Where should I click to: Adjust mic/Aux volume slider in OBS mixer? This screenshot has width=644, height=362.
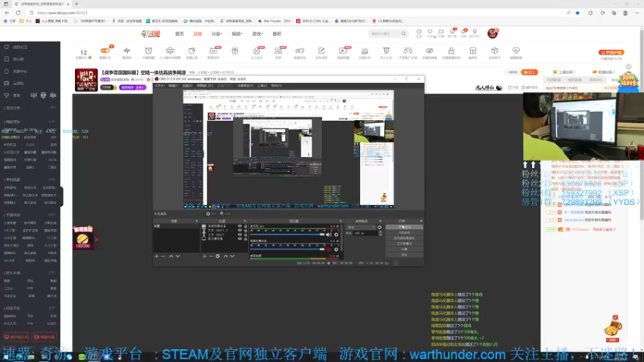tap(288, 234)
